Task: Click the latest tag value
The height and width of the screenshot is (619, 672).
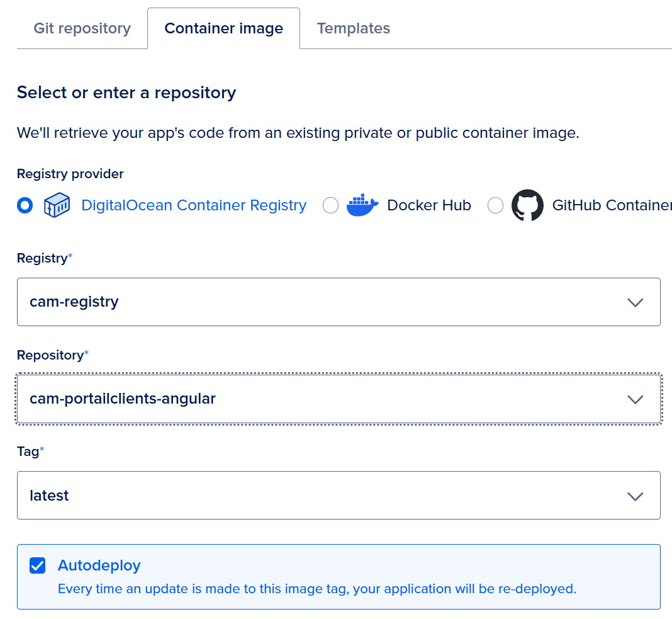Action: (x=49, y=496)
